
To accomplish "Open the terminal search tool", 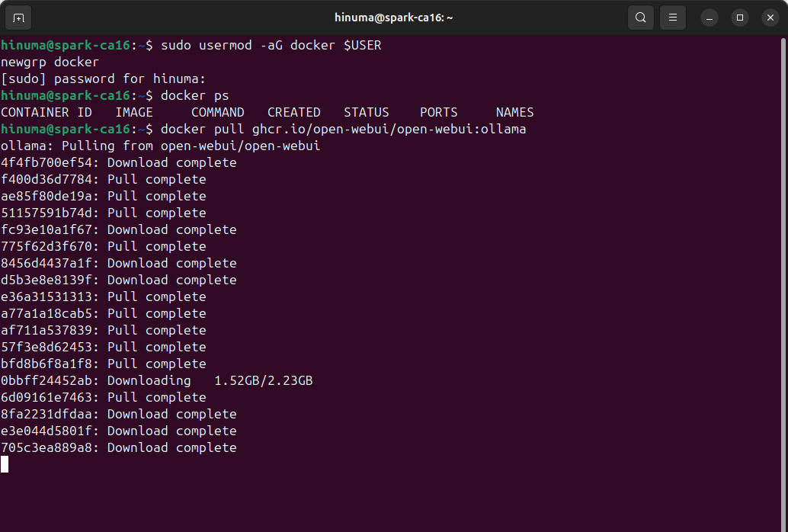I will (x=640, y=18).
